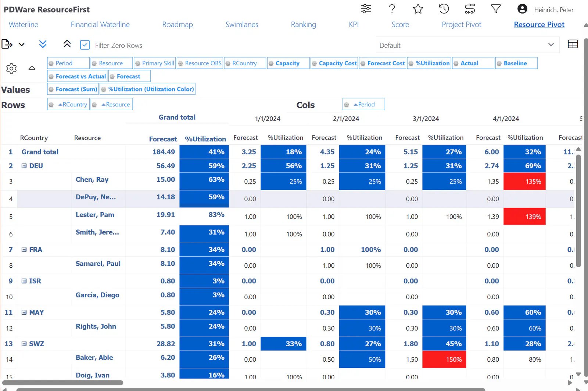Click the grid horizontal scrollbar thumb

[x=63, y=383]
